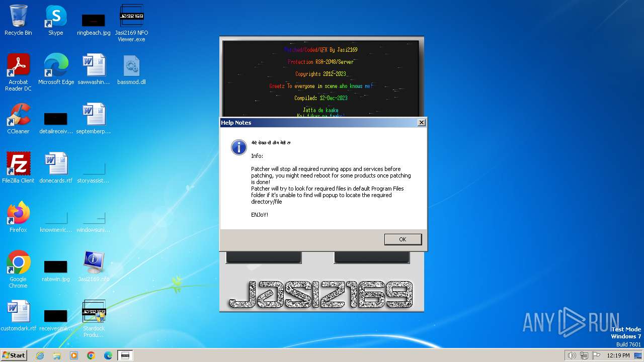Open Windows Media Player from taskbar
The image size is (644, 362).
click(74, 355)
